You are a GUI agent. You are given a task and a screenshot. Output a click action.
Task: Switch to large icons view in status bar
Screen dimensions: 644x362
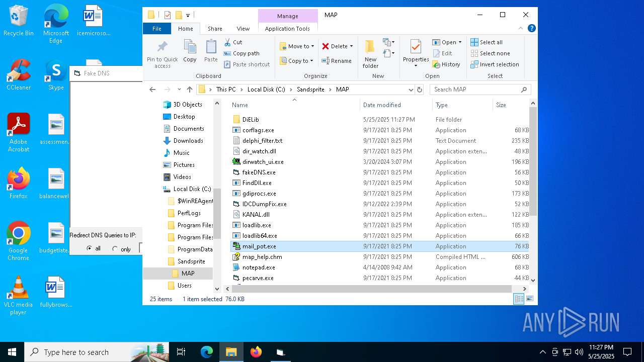tap(529, 299)
